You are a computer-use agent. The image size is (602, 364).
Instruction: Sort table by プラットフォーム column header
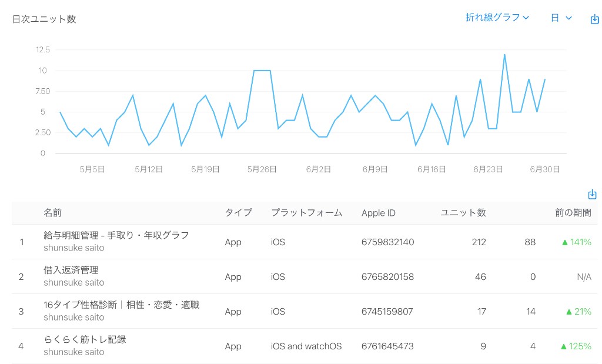pyautogui.click(x=306, y=213)
